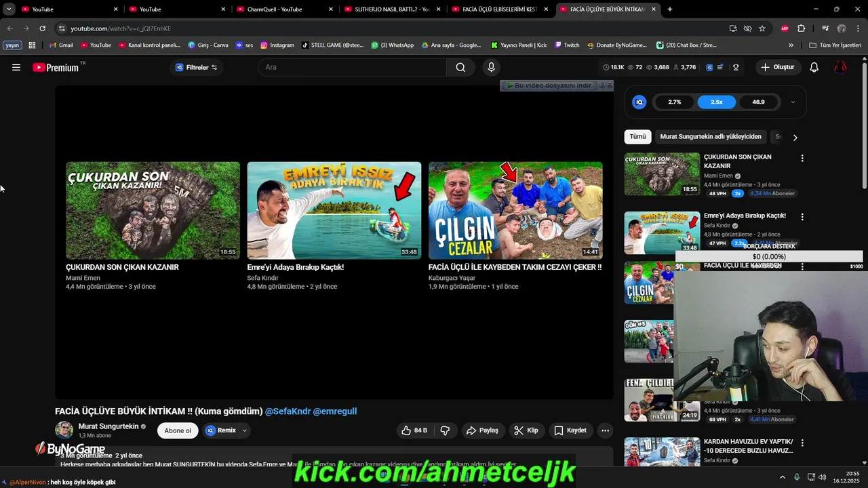Switch to FACİA ÜÇLÜ ELBİSELERİMİ KESTİ tab
This screenshot has height=488, width=868.
coord(500,9)
